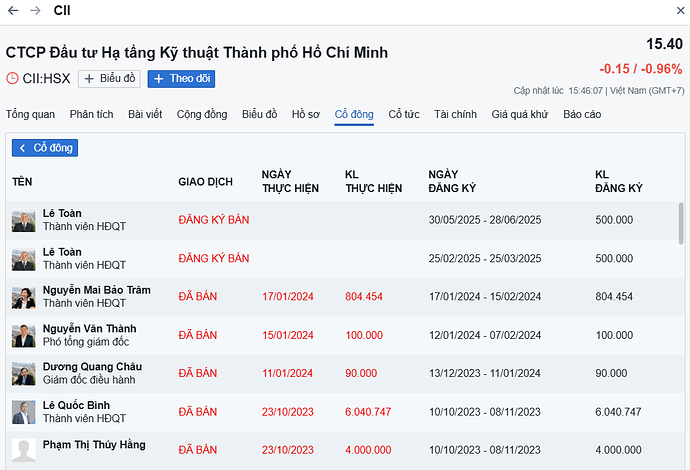Click Nguyễn Văn Thành's avatar
The height and width of the screenshot is (470, 690).
(24, 336)
